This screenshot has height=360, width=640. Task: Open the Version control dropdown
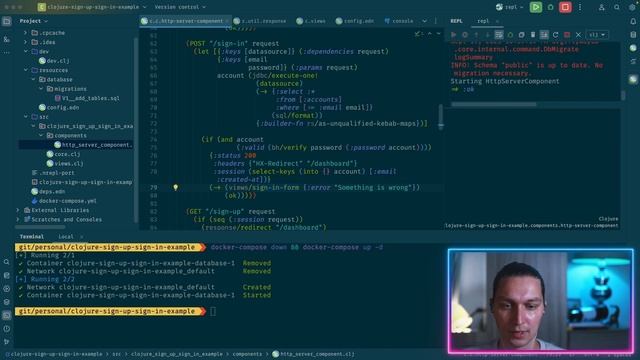point(180,7)
